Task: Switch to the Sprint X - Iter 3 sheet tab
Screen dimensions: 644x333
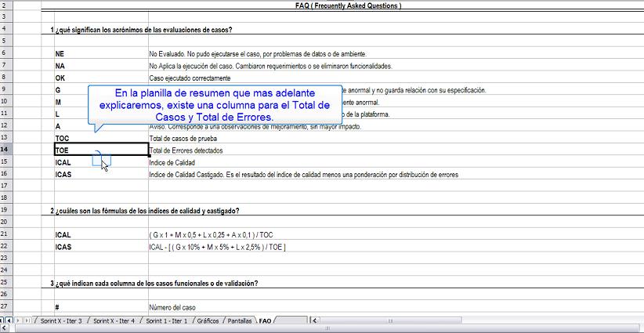Action: (x=61, y=320)
